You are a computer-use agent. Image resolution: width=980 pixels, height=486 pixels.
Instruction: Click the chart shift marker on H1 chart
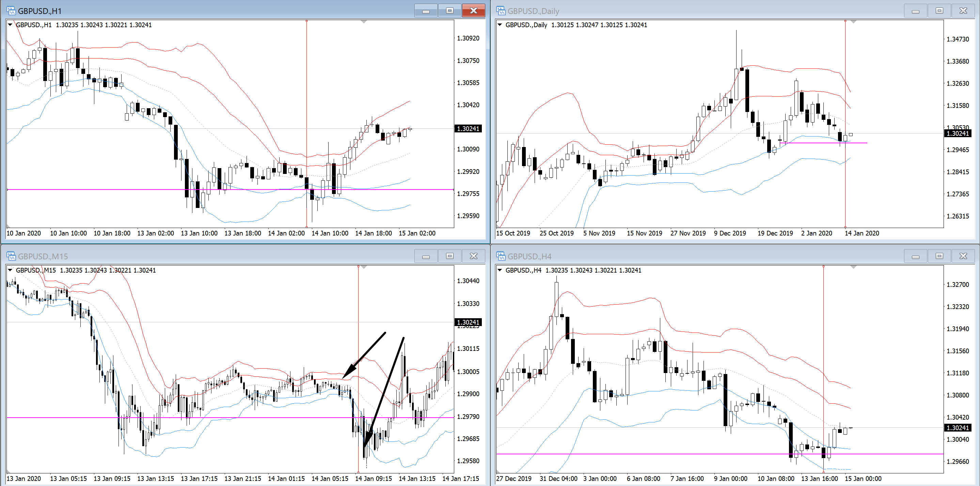[x=364, y=22]
